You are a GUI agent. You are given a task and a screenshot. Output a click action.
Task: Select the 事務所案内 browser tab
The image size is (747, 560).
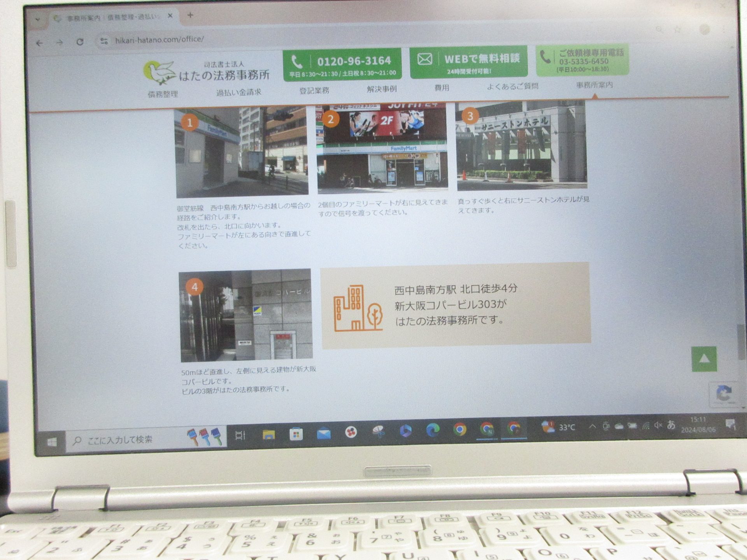pos(113,17)
